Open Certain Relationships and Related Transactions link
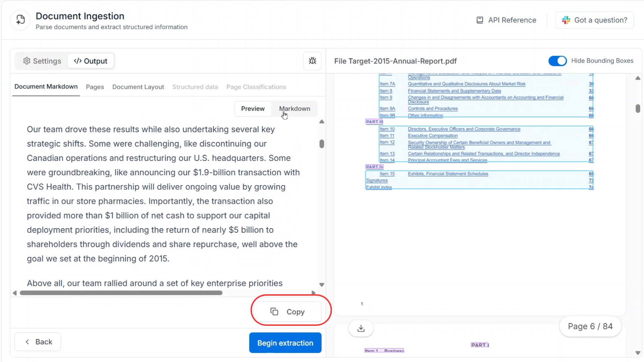 [484, 154]
